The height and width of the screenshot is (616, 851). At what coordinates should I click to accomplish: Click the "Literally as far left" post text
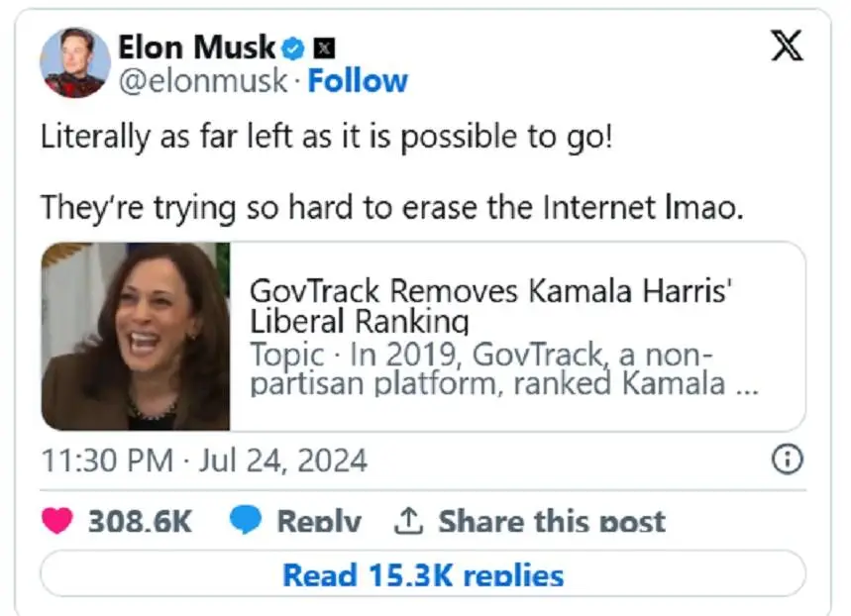tap(327, 138)
